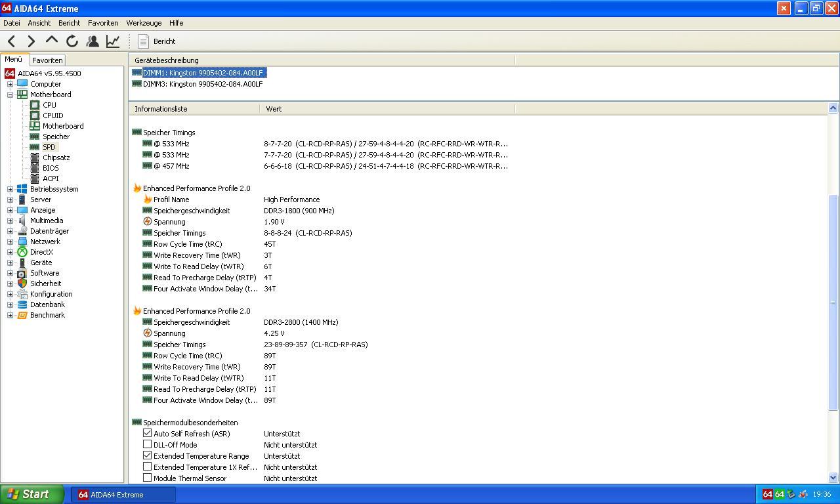Open the Datei menu
840x504 pixels.
12,23
